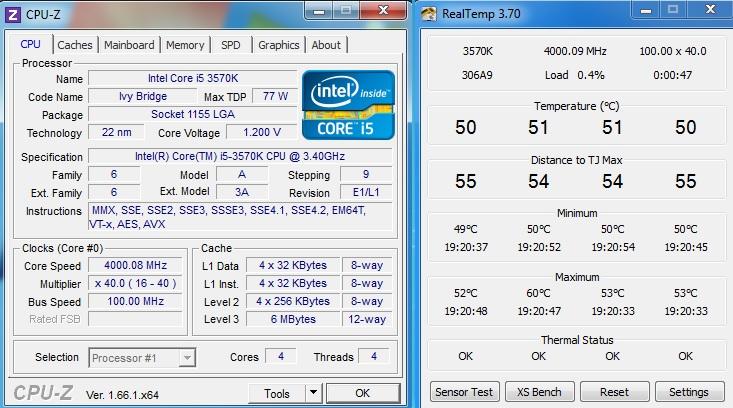Click the CPU-Z version text Ver. 1.66.1.x64

coord(122,395)
